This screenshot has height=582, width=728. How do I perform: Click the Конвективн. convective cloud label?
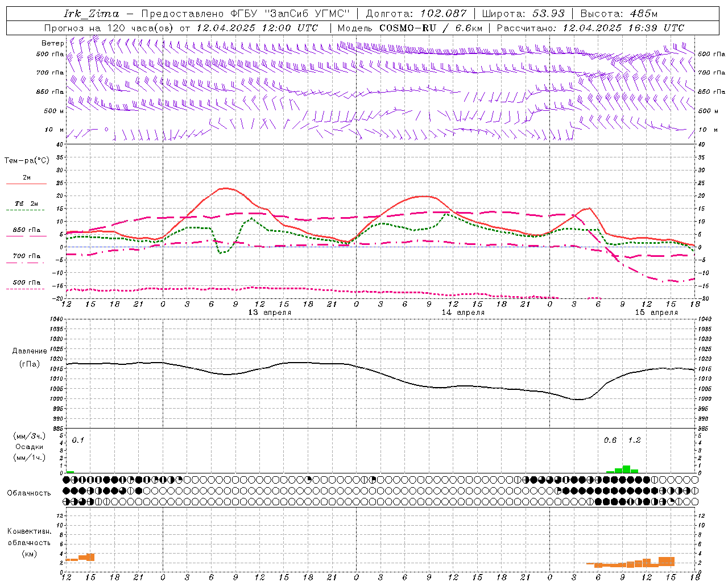[x=29, y=531]
